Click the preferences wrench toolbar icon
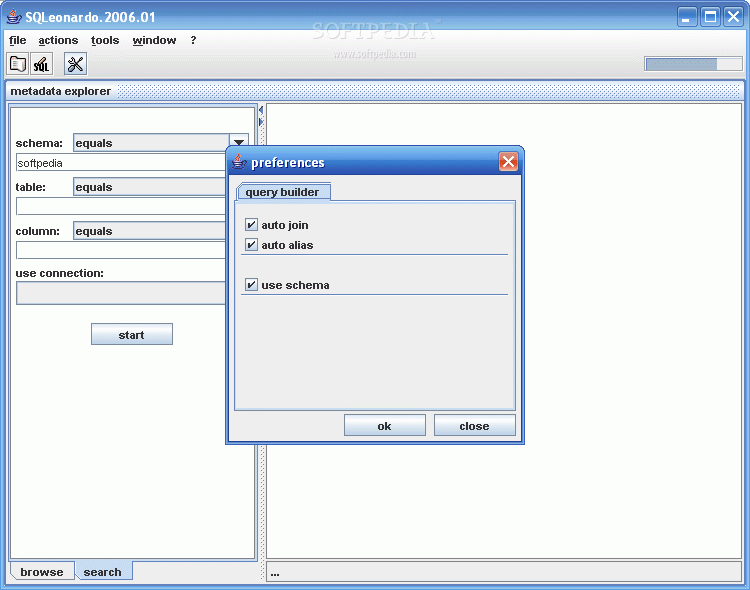 pos(76,64)
